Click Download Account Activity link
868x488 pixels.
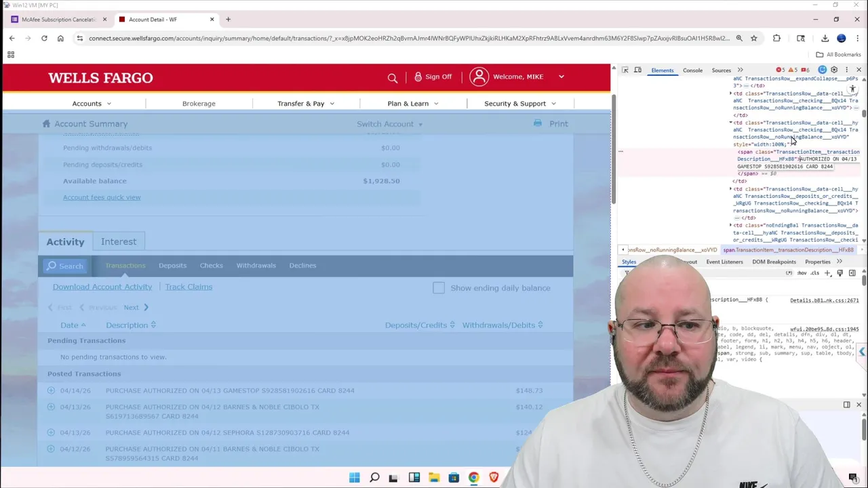tap(102, 287)
